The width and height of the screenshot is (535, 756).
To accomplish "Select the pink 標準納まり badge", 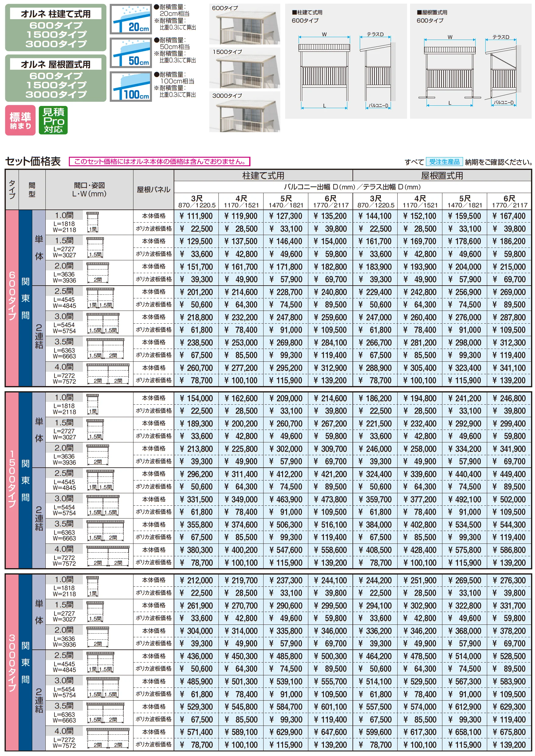I will coord(20,120).
